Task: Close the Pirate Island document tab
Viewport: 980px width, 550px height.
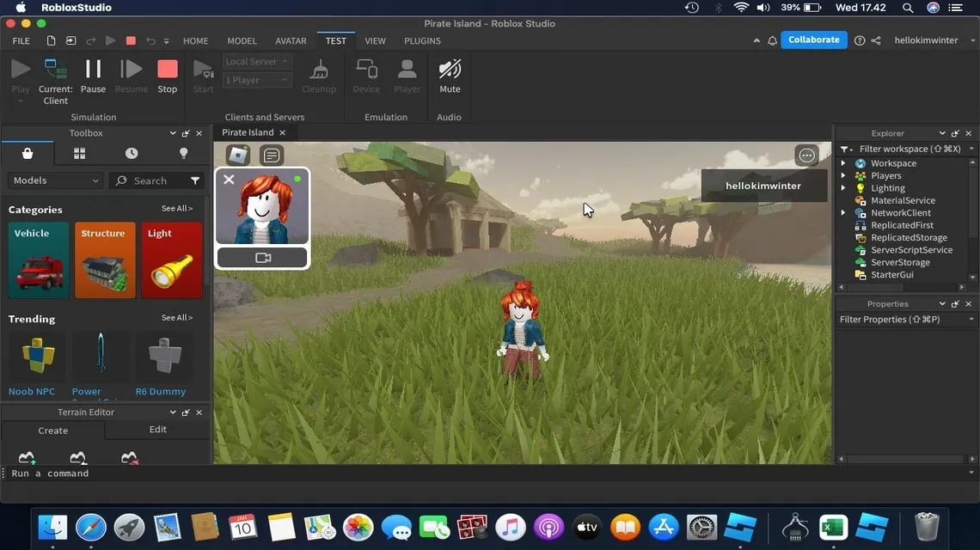Action: click(283, 132)
